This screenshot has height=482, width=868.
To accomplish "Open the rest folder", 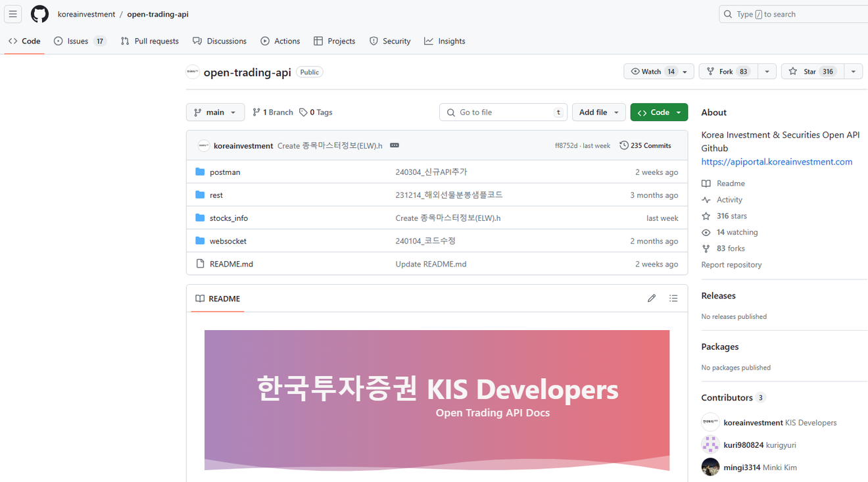I will click(x=216, y=195).
